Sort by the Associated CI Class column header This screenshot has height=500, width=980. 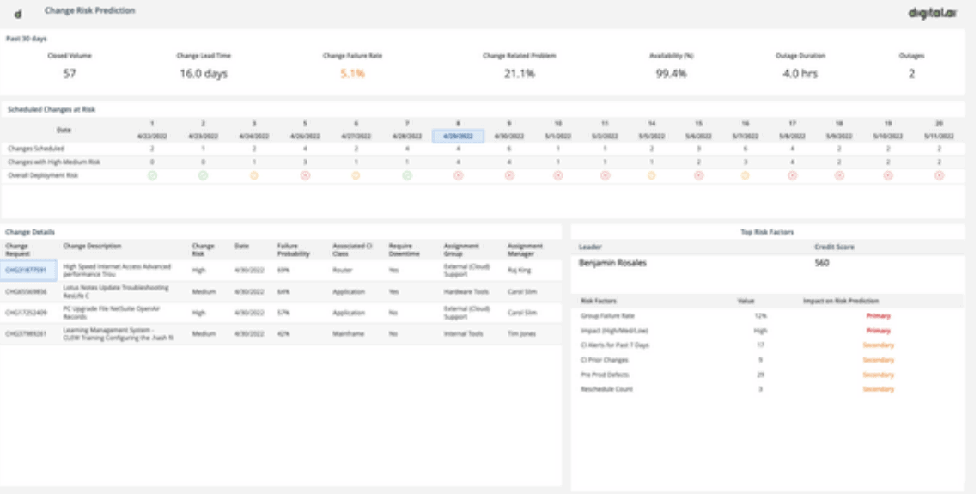(x=352, y=250)
